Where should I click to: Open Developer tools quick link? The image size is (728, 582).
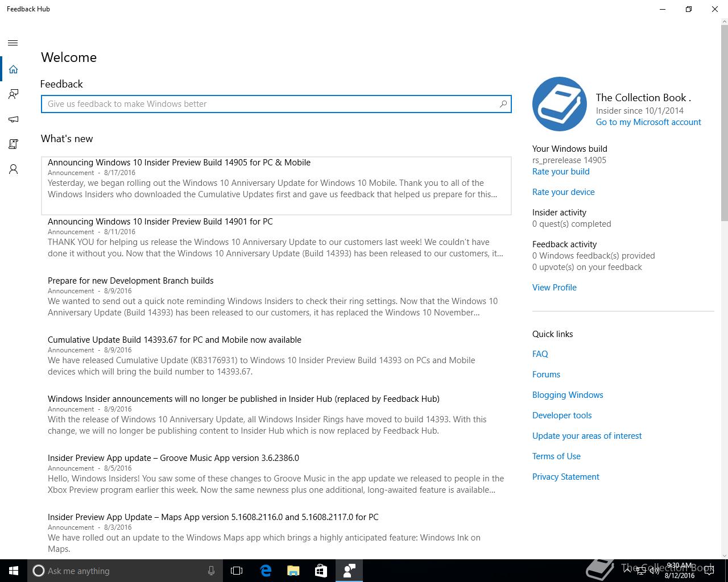click(562, 415)
